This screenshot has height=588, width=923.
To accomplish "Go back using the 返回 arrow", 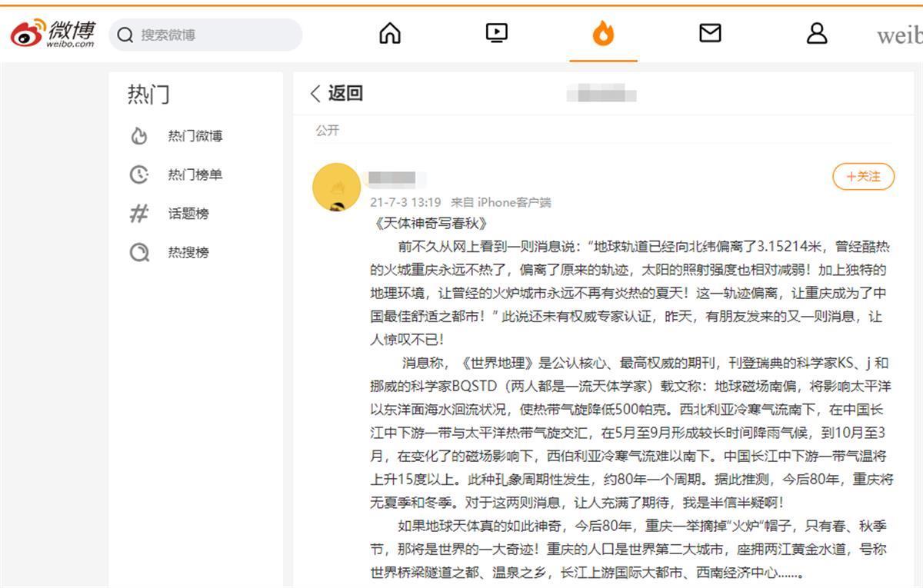I will [315, 94].
